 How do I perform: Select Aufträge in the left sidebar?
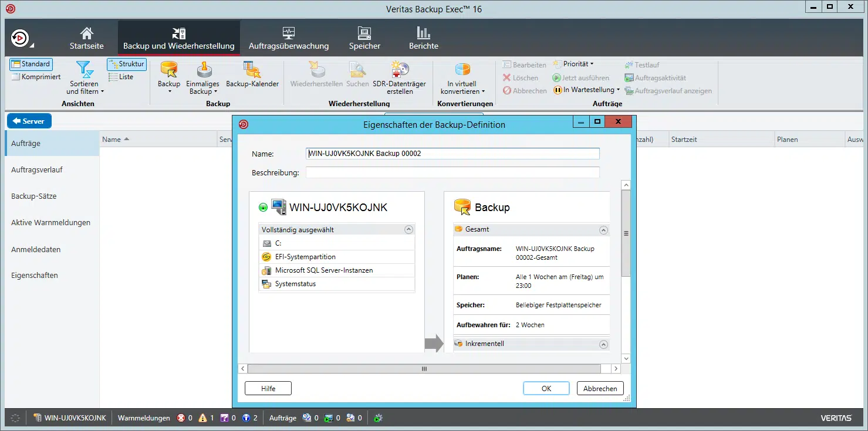(52, 143)
